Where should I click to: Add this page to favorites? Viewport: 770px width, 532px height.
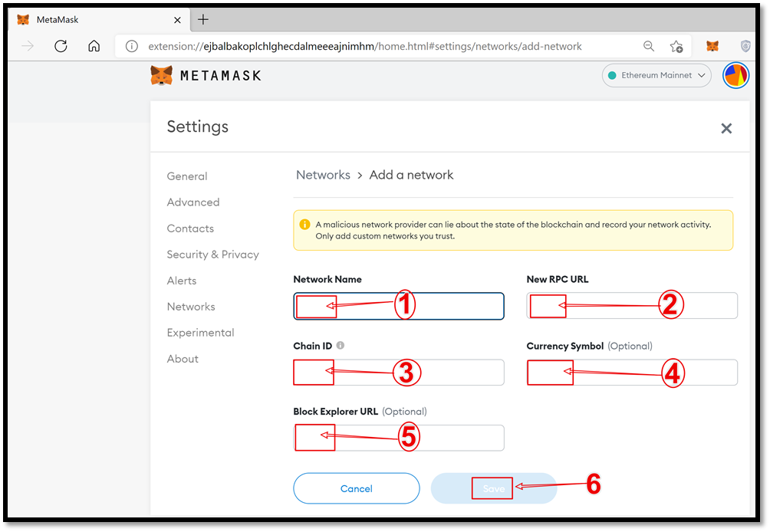pos(676,46)
